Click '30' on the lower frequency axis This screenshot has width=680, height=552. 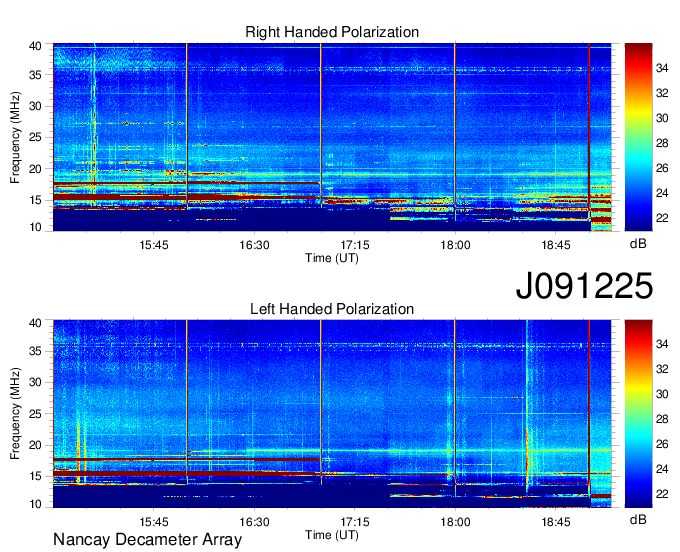35,382
